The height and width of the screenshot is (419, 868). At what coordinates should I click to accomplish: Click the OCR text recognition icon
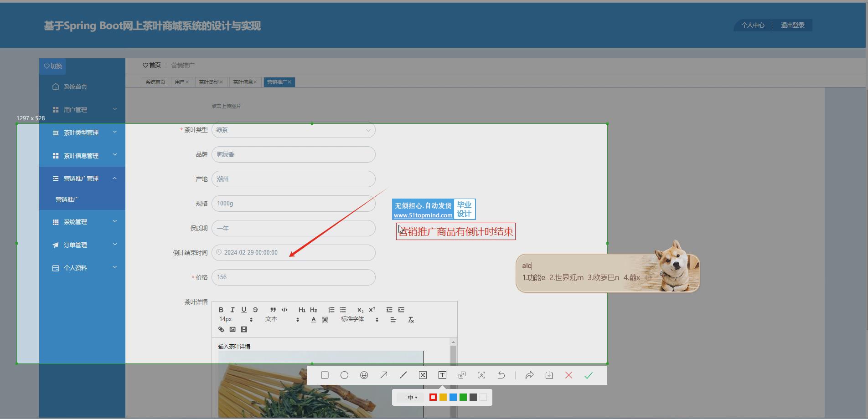pyautogui.click(x=481, y=375)
